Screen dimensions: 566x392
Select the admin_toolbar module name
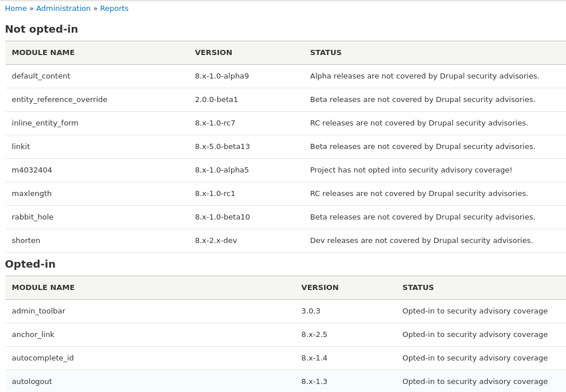point(38,311)
